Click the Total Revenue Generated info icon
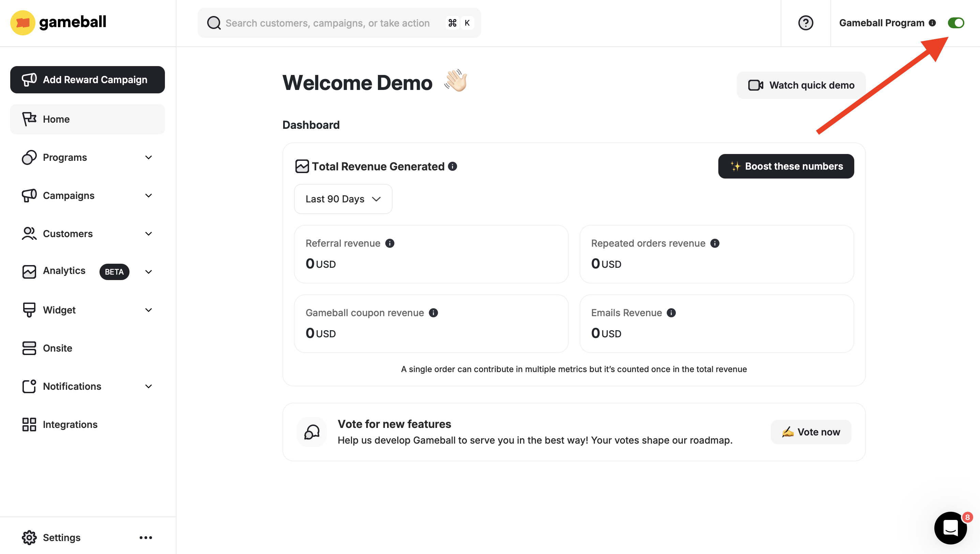Viewport: 980px width, 554px height. pyautogui.click(x=453, y=166)
